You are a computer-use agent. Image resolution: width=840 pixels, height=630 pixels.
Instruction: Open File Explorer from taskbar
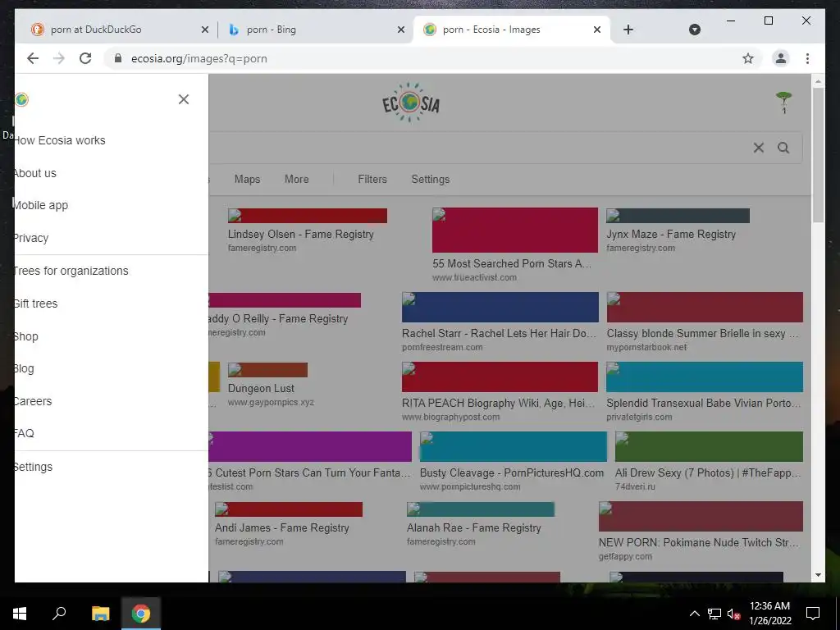100,614
